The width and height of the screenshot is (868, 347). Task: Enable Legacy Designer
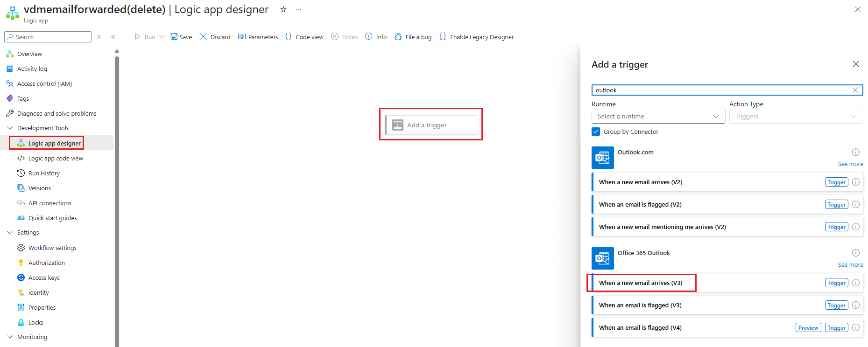pyautogui.click(x=476, y=37)
